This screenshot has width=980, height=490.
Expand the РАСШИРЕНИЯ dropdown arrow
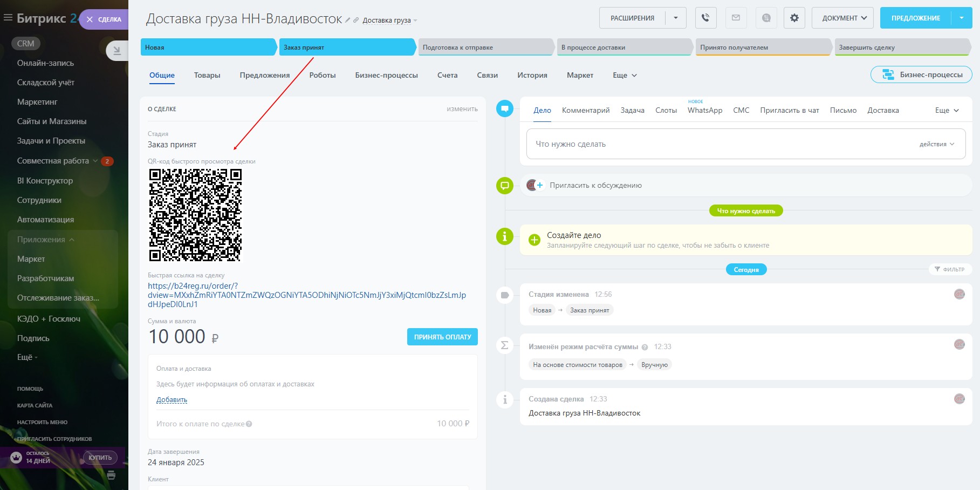(x=676, y=18)
